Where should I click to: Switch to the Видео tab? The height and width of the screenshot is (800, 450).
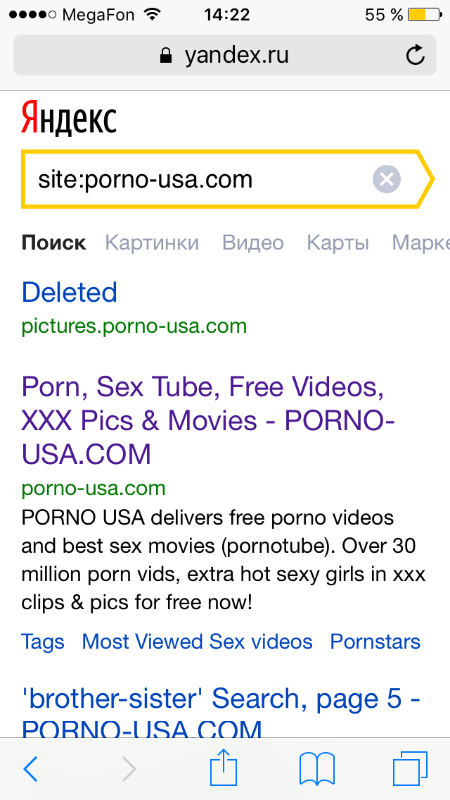pos(253,243)
